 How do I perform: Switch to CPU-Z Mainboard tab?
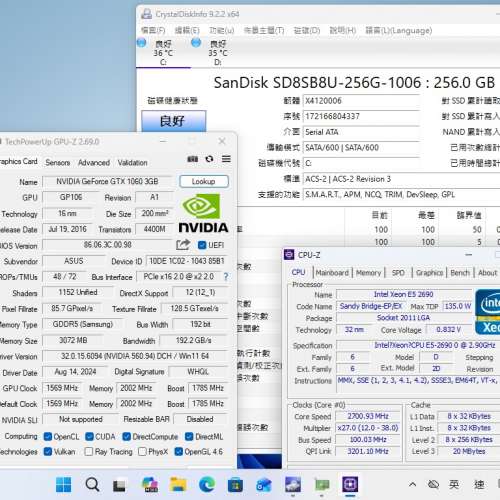[x=332, y=273]
